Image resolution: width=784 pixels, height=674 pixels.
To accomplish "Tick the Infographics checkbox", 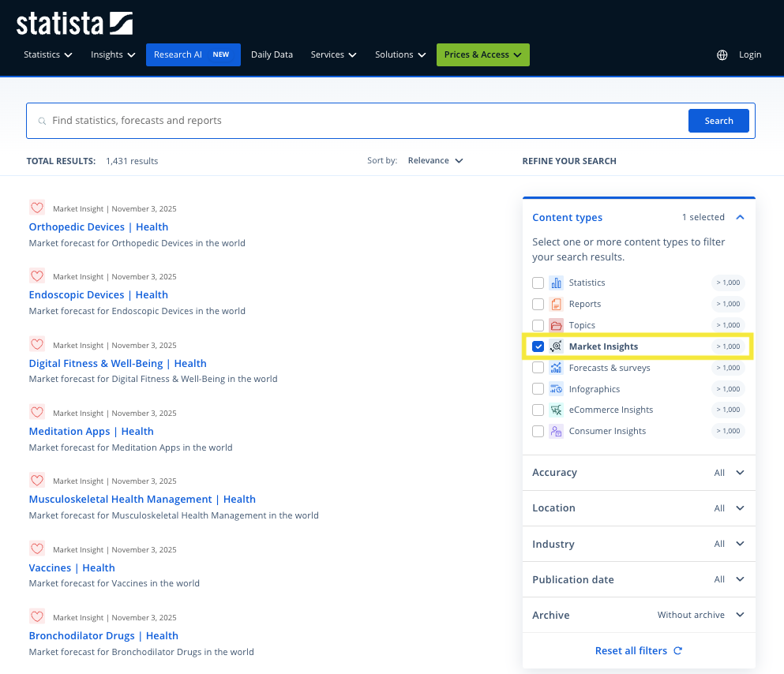I will (x=538, y=389).
